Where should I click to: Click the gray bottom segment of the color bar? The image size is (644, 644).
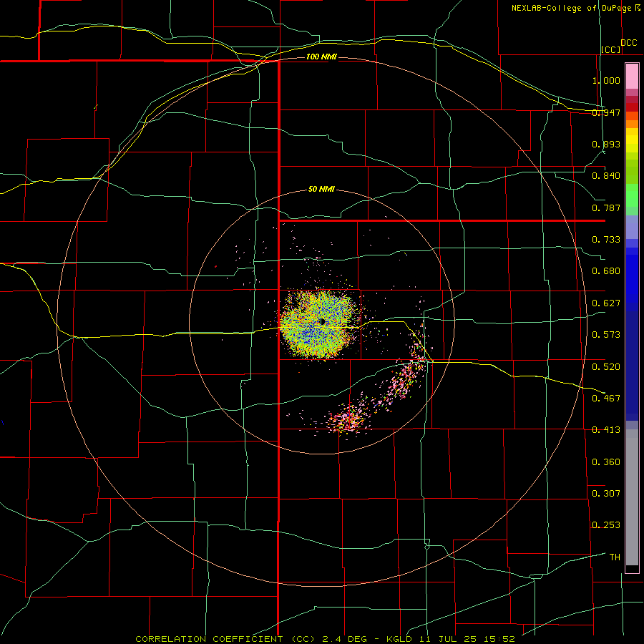click(x=632, y=497)
